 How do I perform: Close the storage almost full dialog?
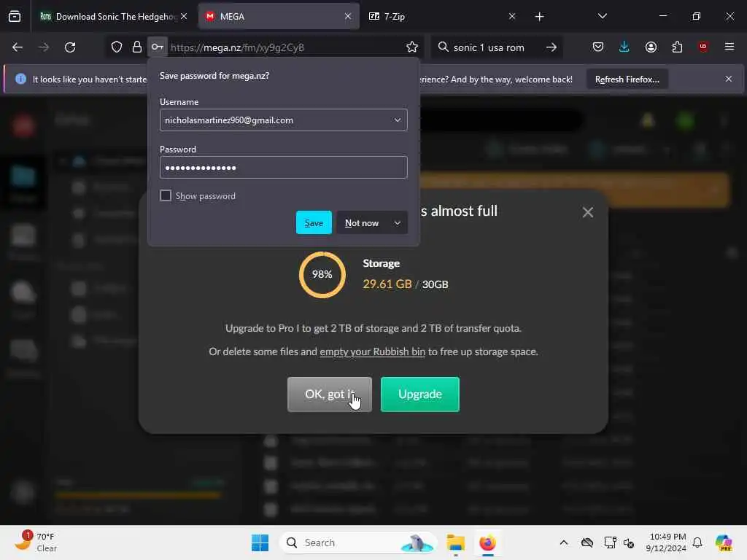point(588,212)
